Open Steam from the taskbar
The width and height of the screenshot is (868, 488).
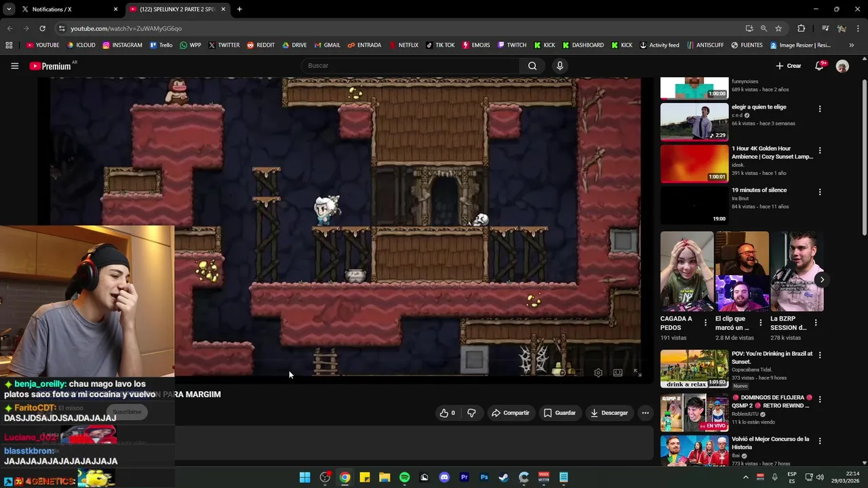504,477
